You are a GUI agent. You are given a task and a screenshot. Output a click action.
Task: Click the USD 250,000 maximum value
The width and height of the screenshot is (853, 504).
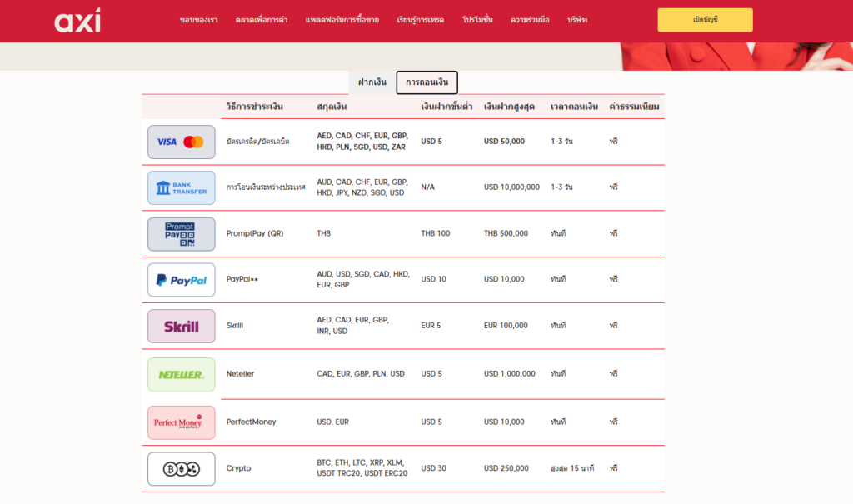click(x=506, y=468)
